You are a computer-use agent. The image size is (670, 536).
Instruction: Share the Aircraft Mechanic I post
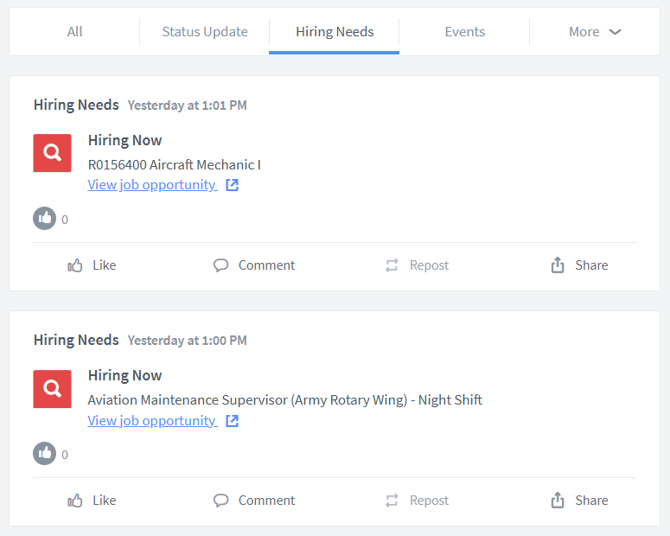579,265
